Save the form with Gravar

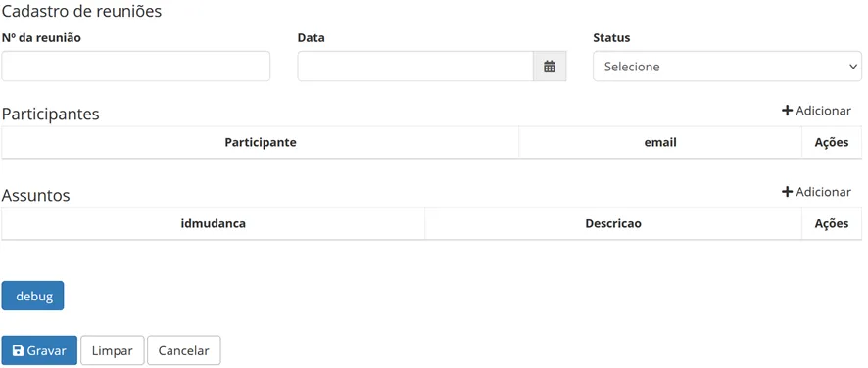point(39,350)
